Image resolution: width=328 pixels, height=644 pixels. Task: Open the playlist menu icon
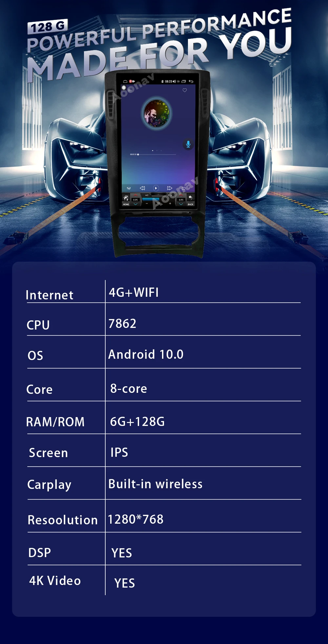(x=130, y=90)
